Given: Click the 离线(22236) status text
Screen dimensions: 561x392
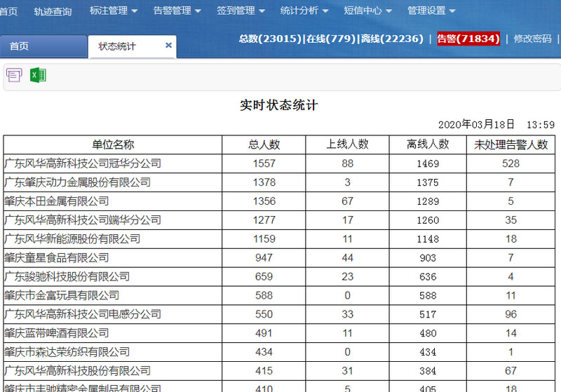Looking at the screenshot, I should coord(392,39).
